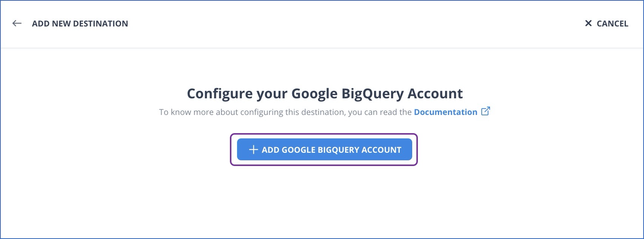This screenshot has width=644, height=239.
Task: Click the blue Documentation text
Action: (x=445, y=112)
